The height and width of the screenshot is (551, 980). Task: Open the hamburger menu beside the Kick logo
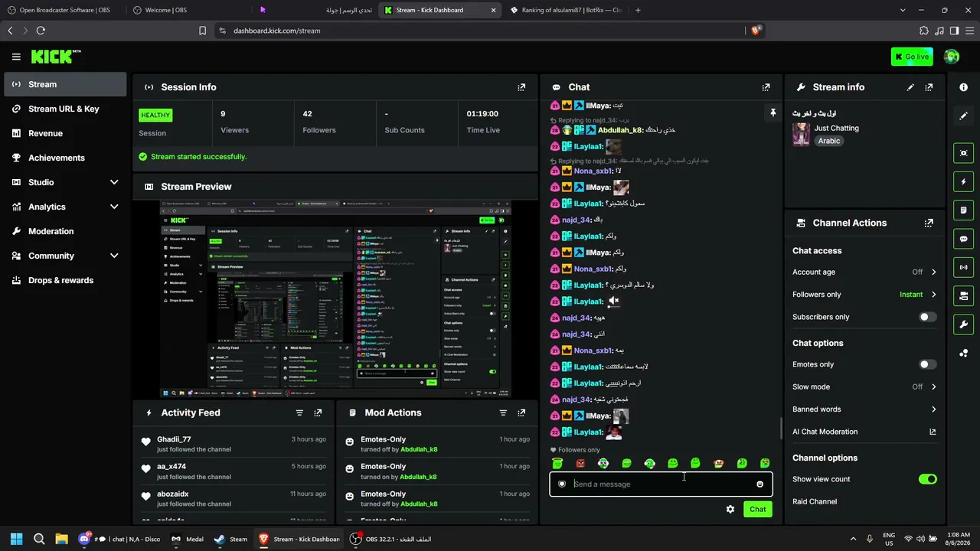tap(16, 57)
